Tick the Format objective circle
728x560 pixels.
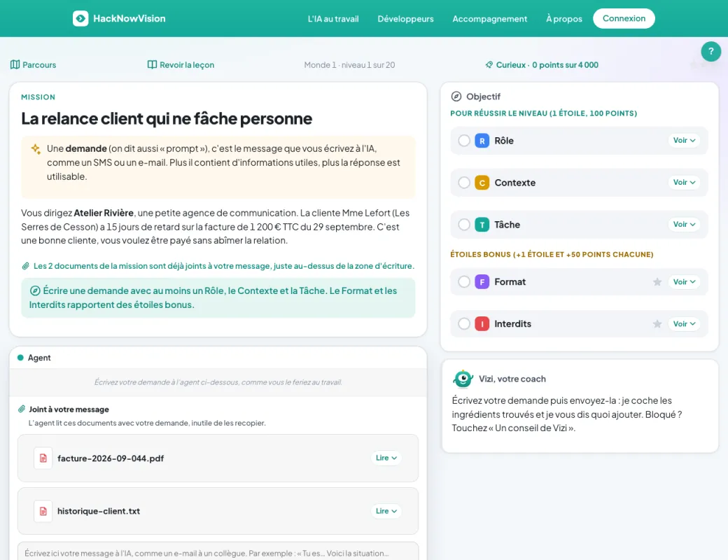pos(464,282)
